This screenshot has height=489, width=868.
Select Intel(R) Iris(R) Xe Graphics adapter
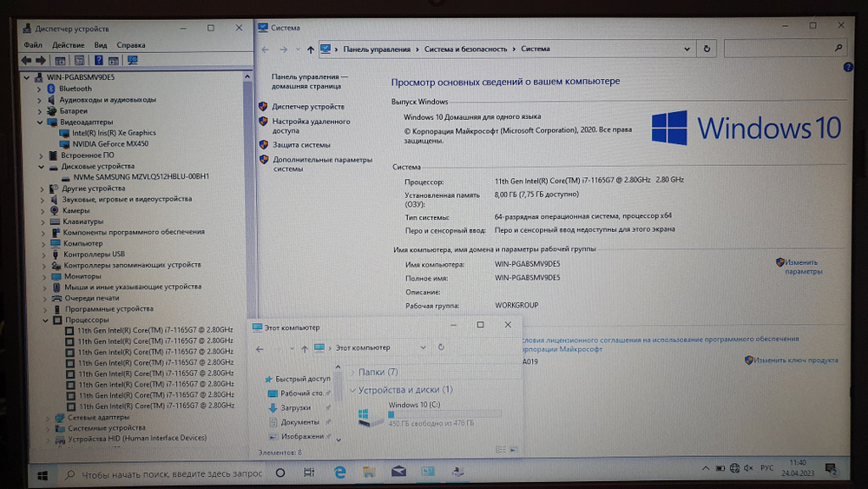click(114, 133)
